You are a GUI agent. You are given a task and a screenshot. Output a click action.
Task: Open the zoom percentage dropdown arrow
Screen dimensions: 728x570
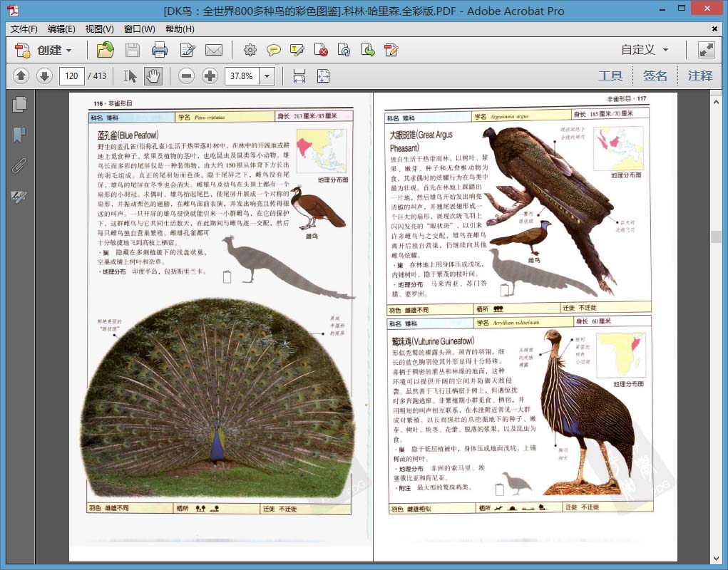point(267,76)
